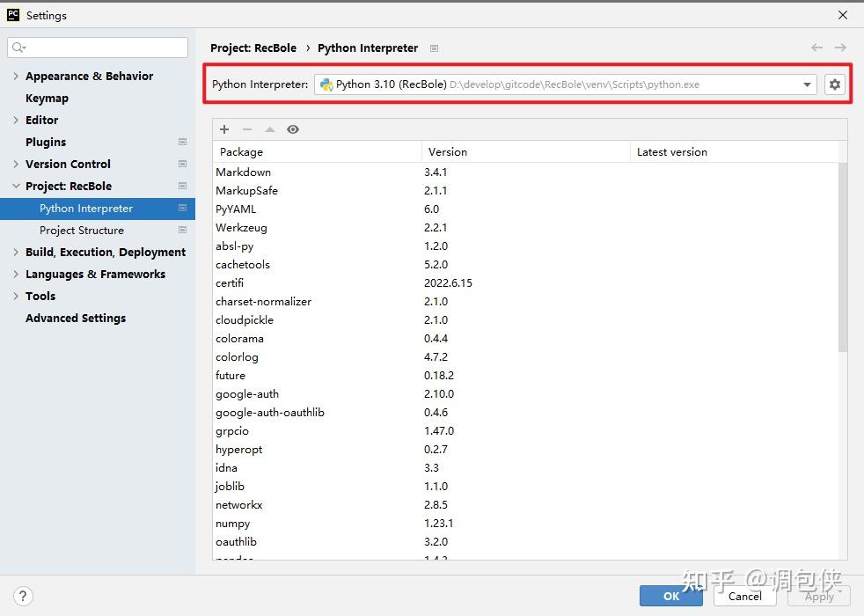
Task: Click the upgrade package arrow icon
Action: pos(270,129)
